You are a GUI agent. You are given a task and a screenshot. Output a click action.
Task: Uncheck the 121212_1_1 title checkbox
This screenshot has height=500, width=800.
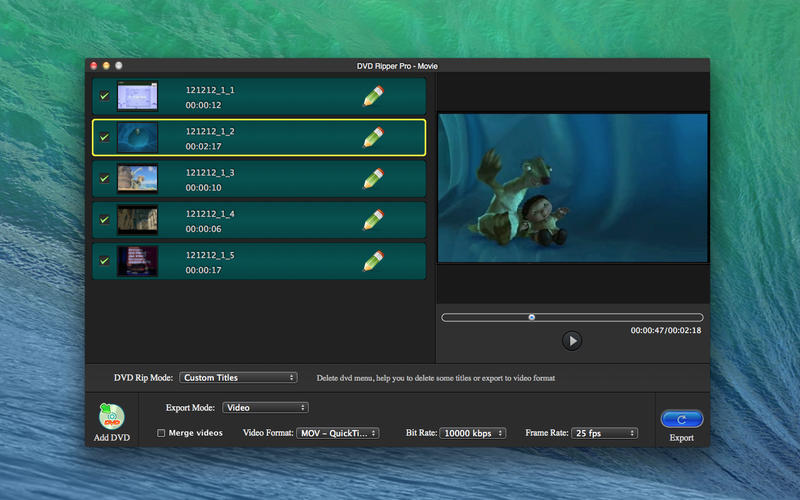coord(104,97)
